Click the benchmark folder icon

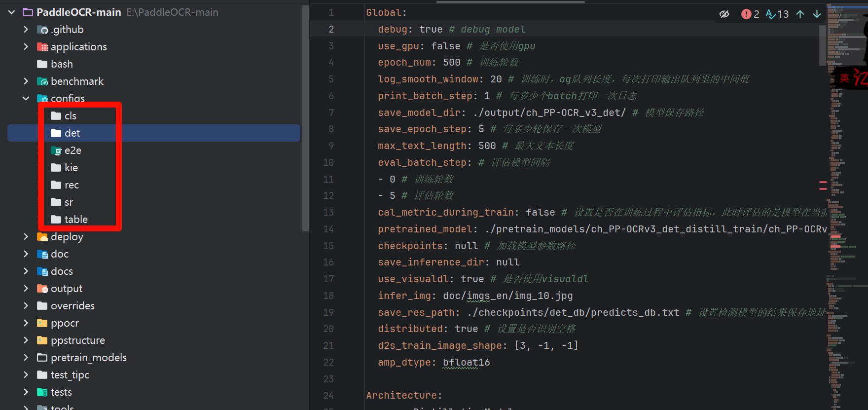42,81
